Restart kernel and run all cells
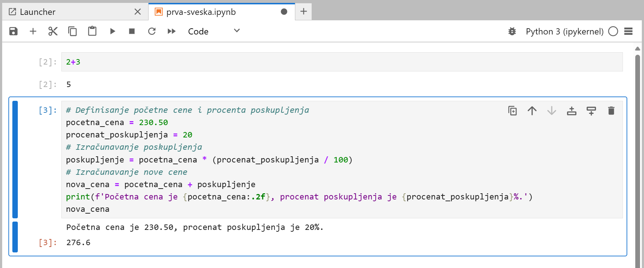644x268 pixels. tap(171, 31)
